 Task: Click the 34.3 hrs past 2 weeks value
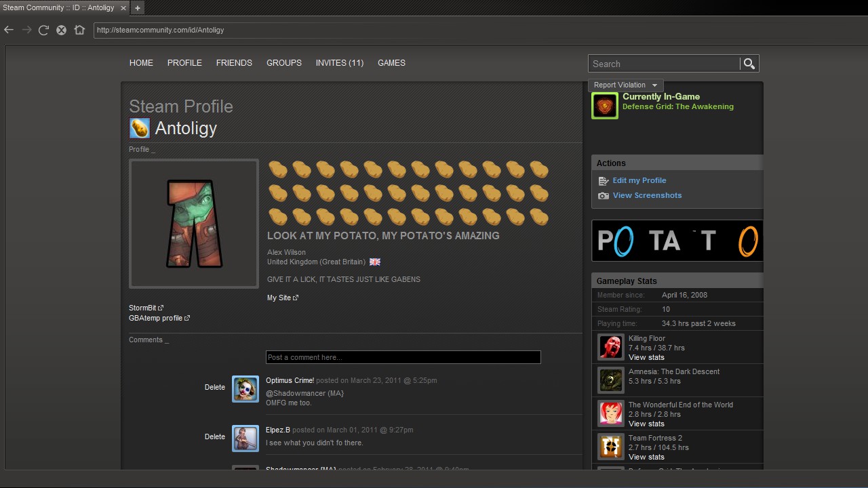pyautogui.click(x=698, y=324)
